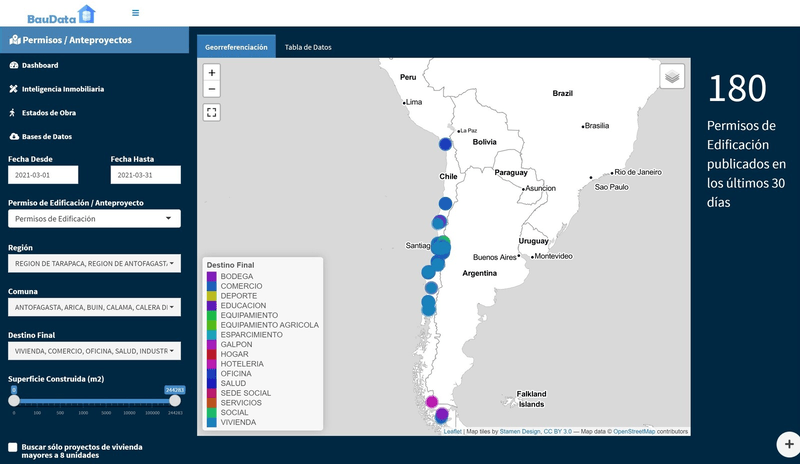Viewport: 800px width, 464px height.
Task: Click the Permisos / Anteproyectos map icon
Action: click(x=15, y=40)
